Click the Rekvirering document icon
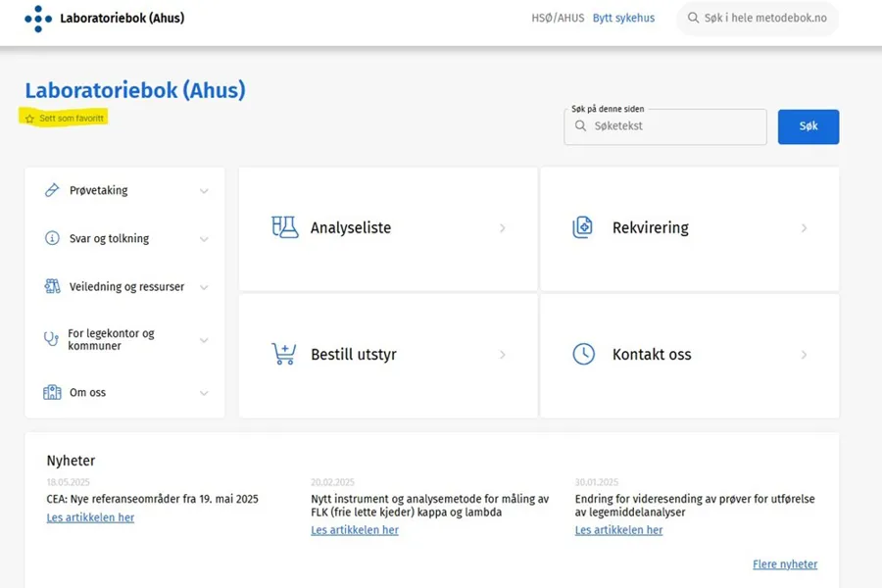This screenshot has height=588, width=882. click(x=583, y=227)
